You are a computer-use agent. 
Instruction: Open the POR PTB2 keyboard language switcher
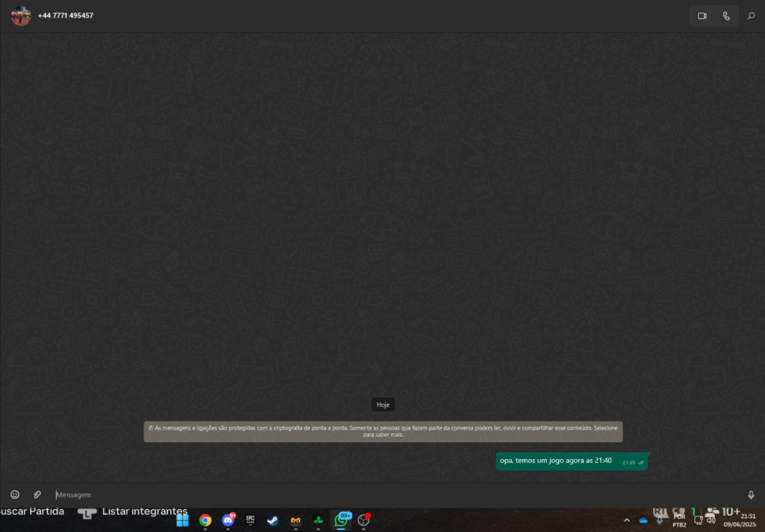pos(679,521)
